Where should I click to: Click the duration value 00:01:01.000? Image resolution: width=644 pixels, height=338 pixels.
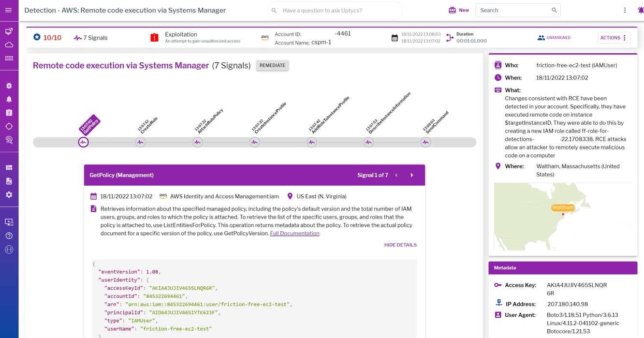point(471,41)
